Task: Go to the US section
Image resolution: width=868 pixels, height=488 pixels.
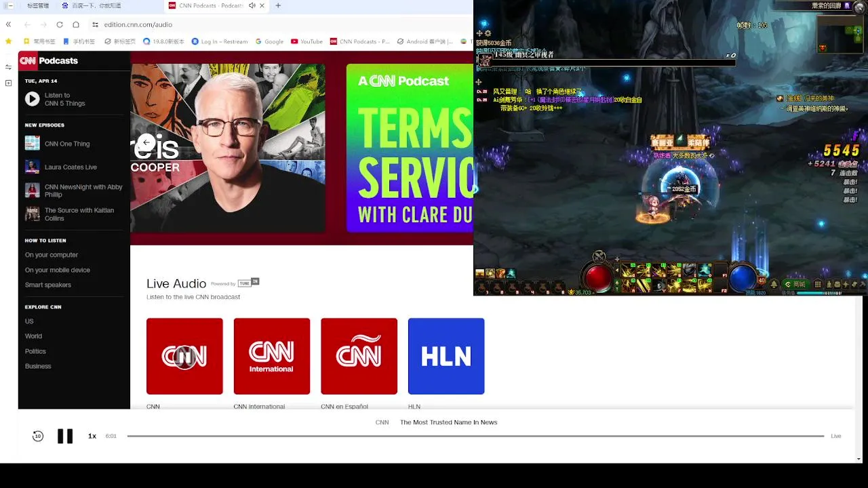Action: click(29, 321)
